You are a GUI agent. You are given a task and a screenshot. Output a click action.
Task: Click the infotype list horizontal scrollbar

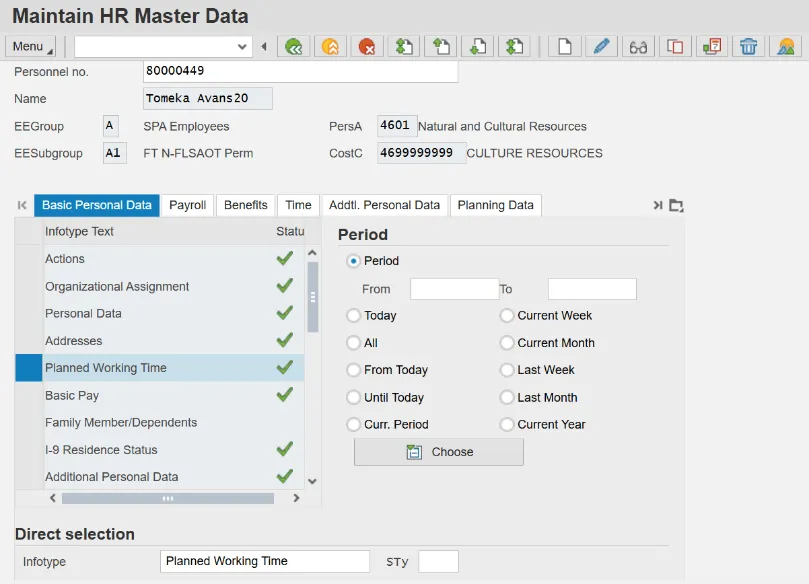[x=168, y=498]
